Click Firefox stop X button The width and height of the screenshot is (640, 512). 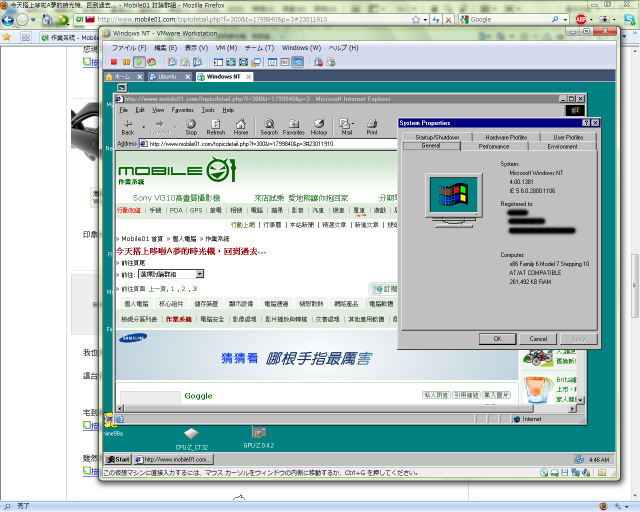(x=449, y=19)
